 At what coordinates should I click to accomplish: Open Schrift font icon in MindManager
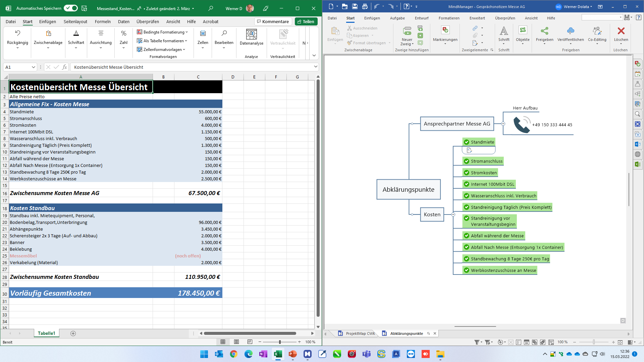coord(504,31)
